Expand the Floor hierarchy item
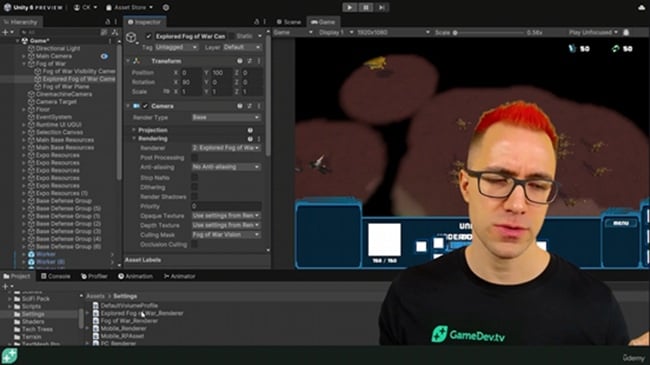This screenshot has width=650, height=365. (x=24, y=110)
